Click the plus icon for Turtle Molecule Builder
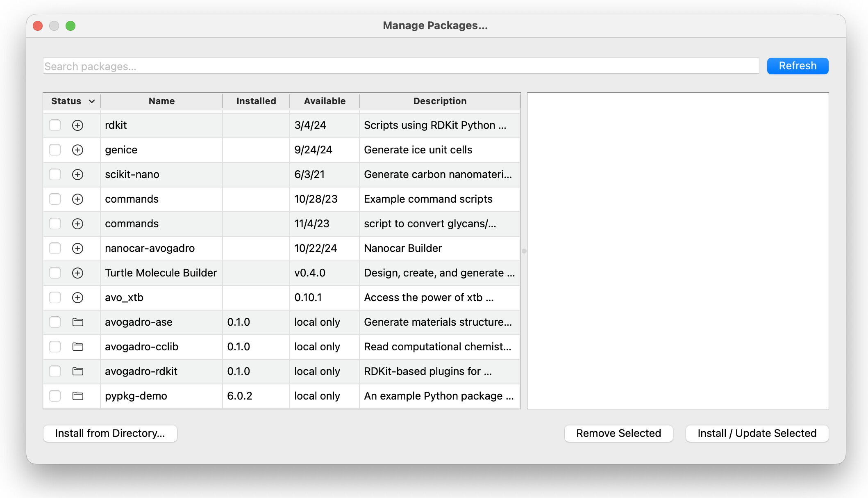 pos(77,273)
